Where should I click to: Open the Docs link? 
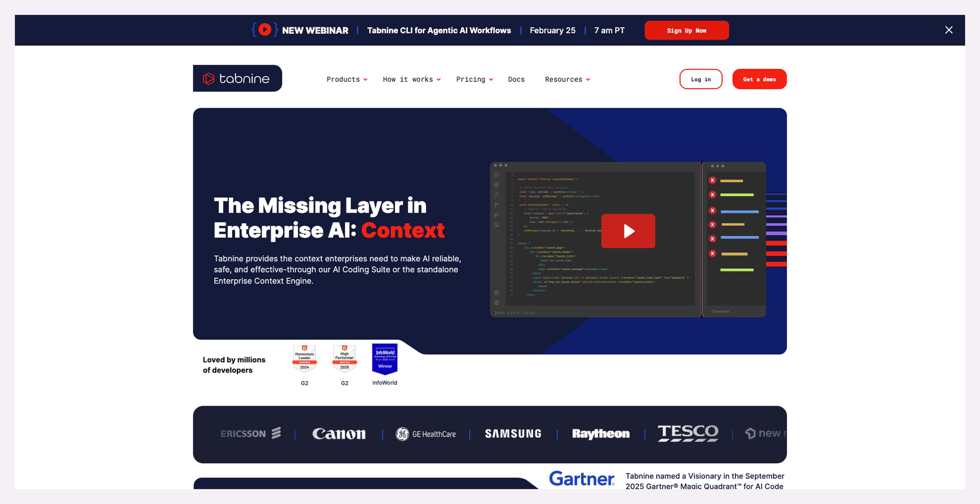pos(516,79)
